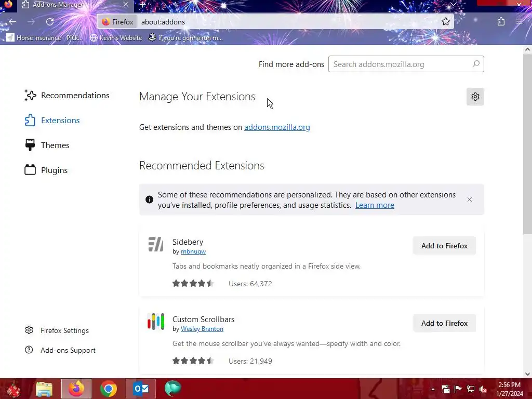The width and height of the screenshot is (532, 399).
Task: Click the scrollbar down arrow
Action: [527, 374]
